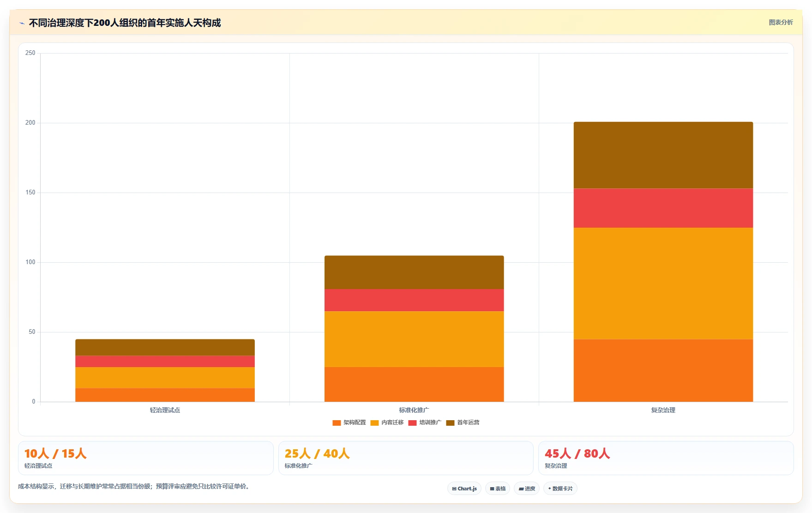812x513 pixels.
Task: Click 架构配置 segment of 标准化推广 bar
Action: [414, 384]
